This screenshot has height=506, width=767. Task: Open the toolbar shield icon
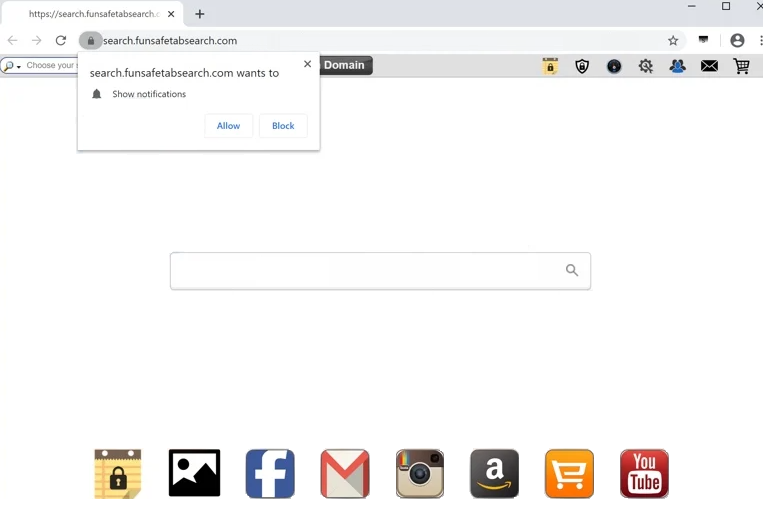pos(582,66)
